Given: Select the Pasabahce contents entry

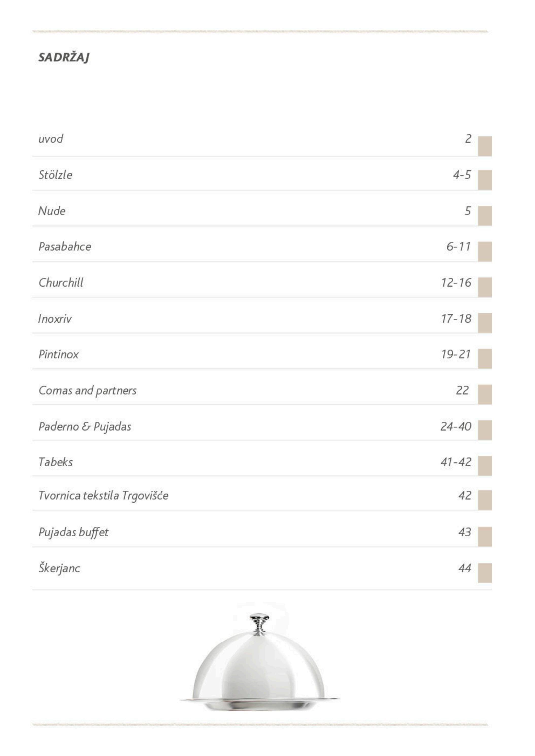Looking at the screenshot, I should click(x=64, y=246).
